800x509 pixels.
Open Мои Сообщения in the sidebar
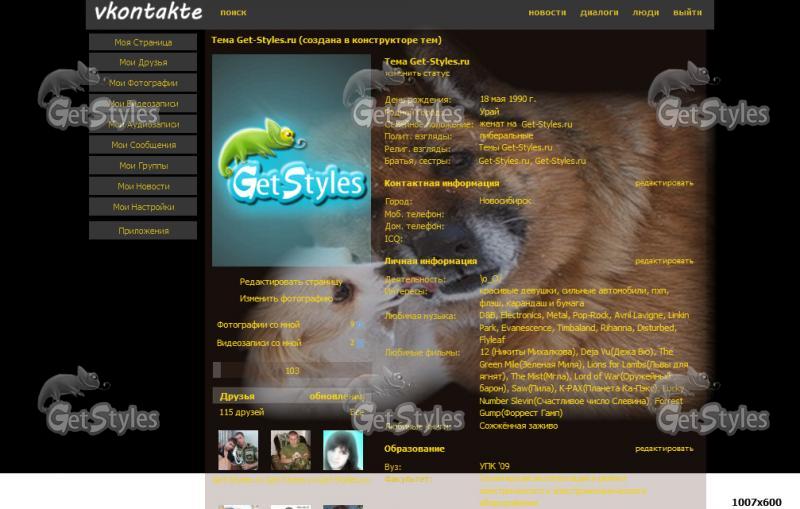point(143,145)
